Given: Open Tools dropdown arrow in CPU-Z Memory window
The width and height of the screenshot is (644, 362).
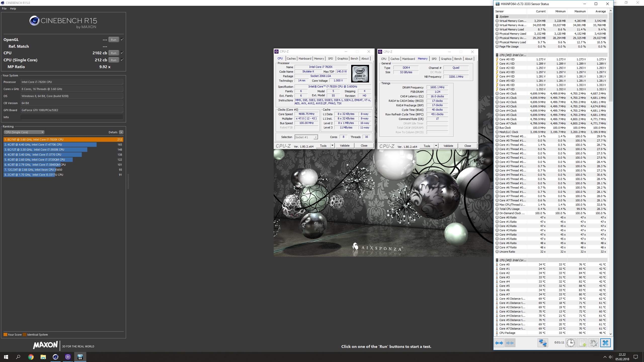Looking at the screenshot, I should click(x=436, y=146).
